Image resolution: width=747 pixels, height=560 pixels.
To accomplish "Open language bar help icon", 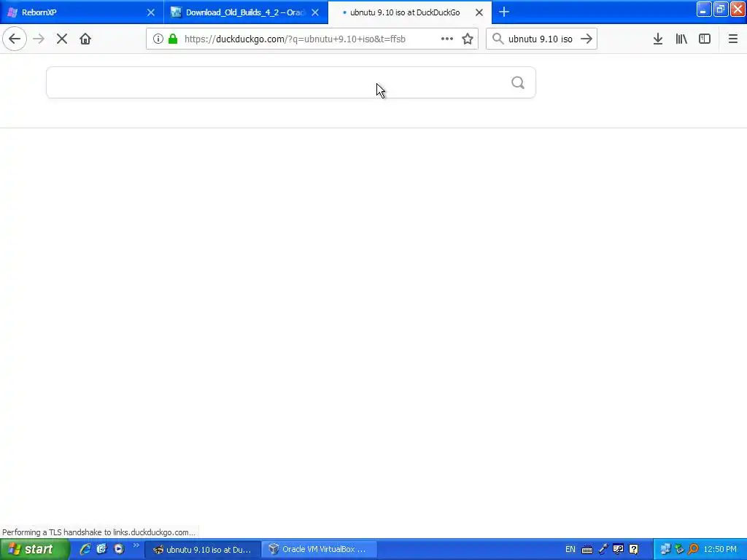I will 634,549.
